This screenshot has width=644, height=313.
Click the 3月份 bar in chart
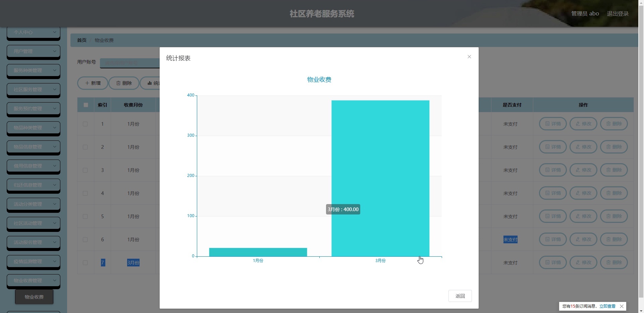coord(380,178)
